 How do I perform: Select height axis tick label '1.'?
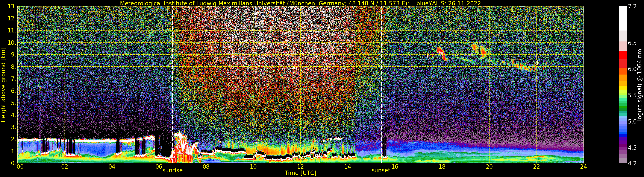[14, 151]
